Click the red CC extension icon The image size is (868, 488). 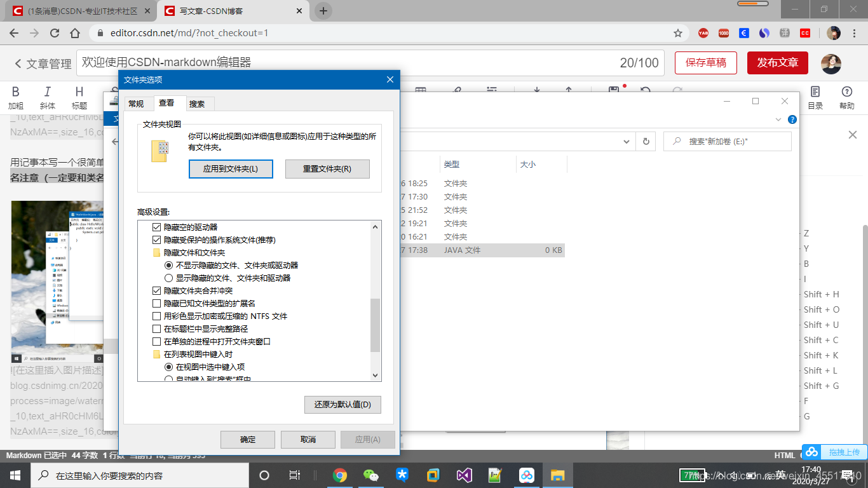coord(805,33)
